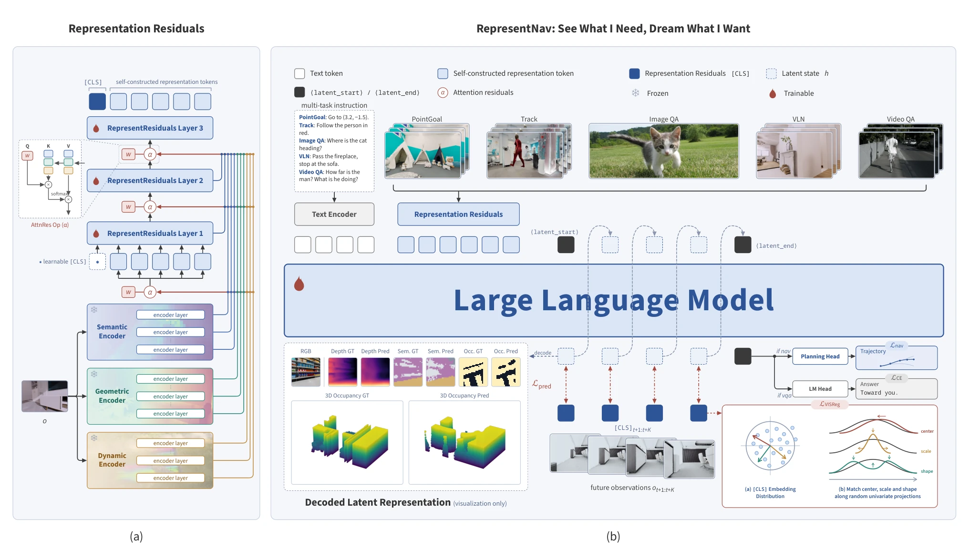Select the Frozen snowflake legend icon
Image resolution: width=969 pixels, height=560 pixels.
pos(635,93)
